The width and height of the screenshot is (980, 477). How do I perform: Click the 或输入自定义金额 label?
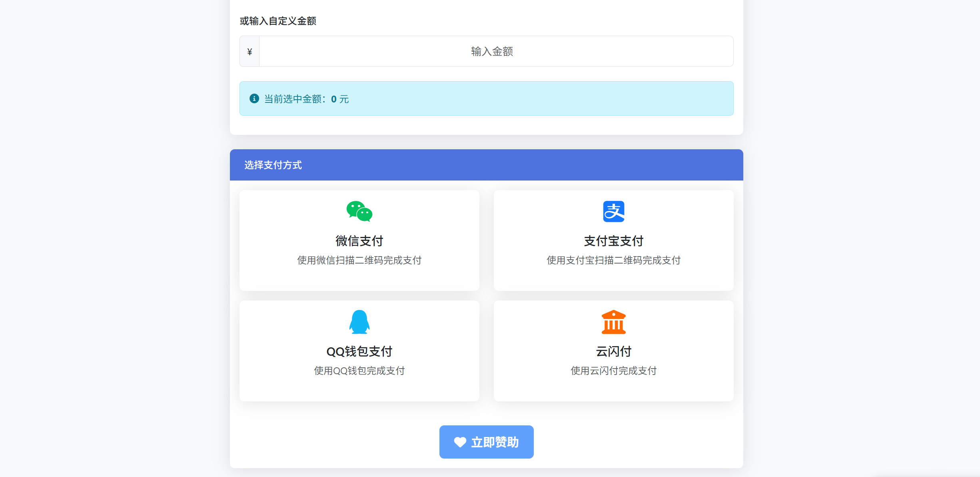277,21
